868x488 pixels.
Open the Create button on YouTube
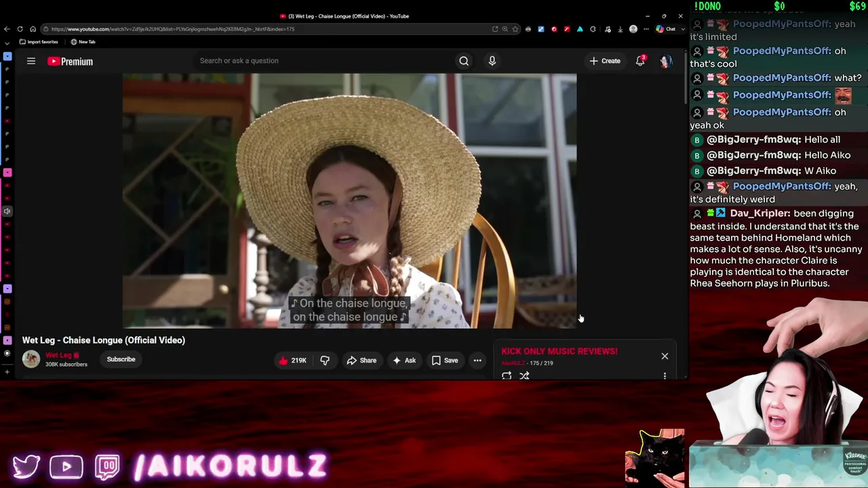605,61
